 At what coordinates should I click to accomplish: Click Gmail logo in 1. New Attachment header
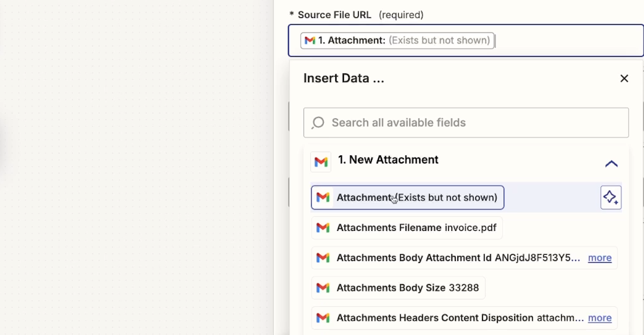coord(321,162)
